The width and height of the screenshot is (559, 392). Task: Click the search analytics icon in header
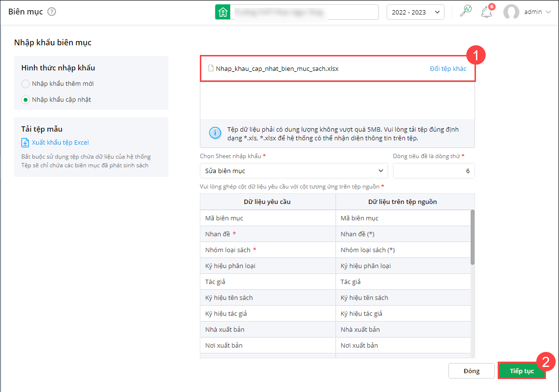pos(465,12)
